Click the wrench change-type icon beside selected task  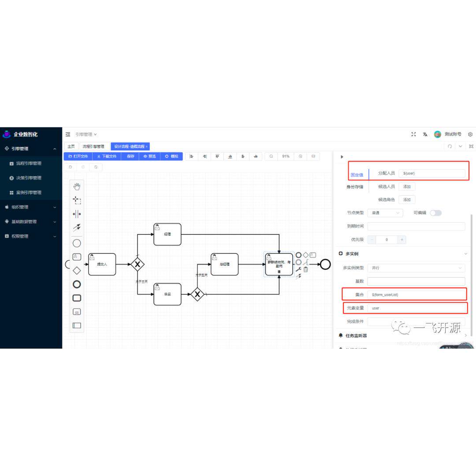298,269
